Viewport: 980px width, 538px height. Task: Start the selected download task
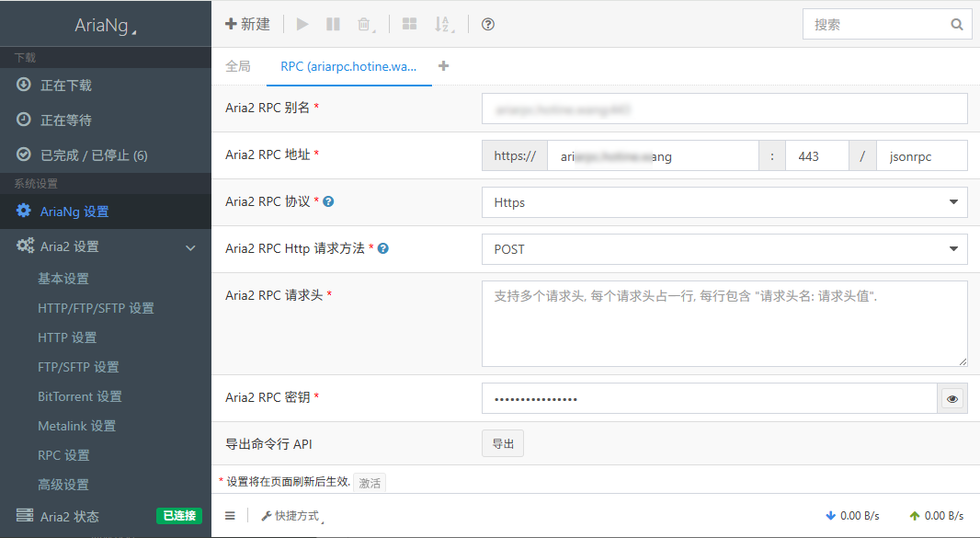[302, 24]
